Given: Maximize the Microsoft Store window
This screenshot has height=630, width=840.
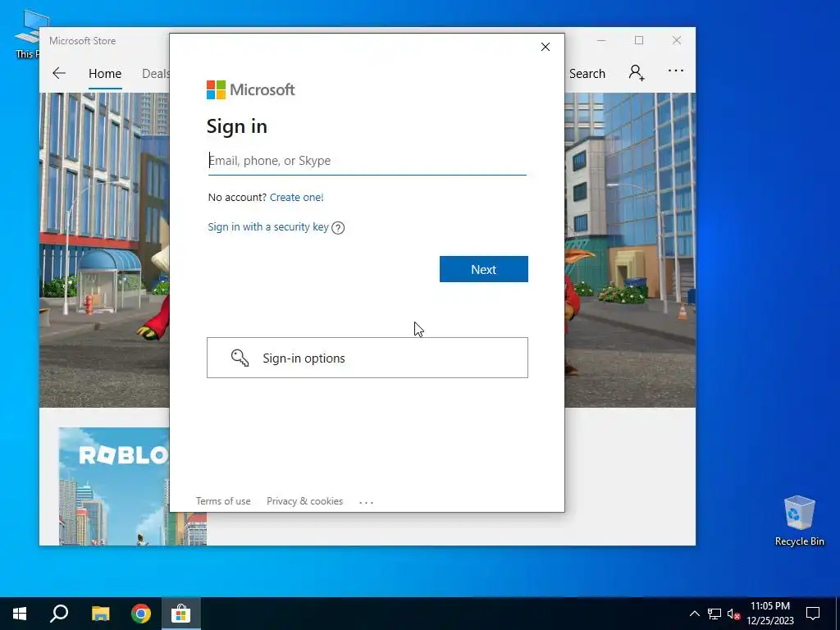Looking at the screenshot, I should (639, 41).
